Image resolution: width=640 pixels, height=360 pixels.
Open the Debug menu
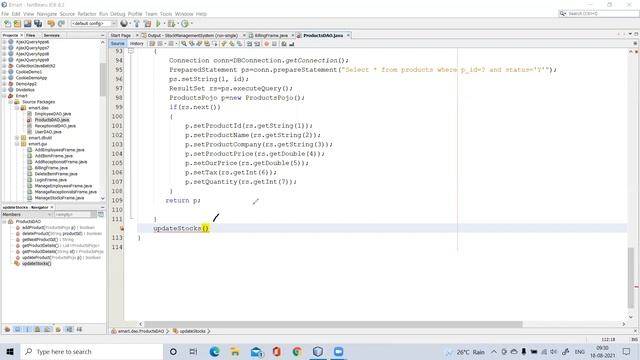(118, 14)
